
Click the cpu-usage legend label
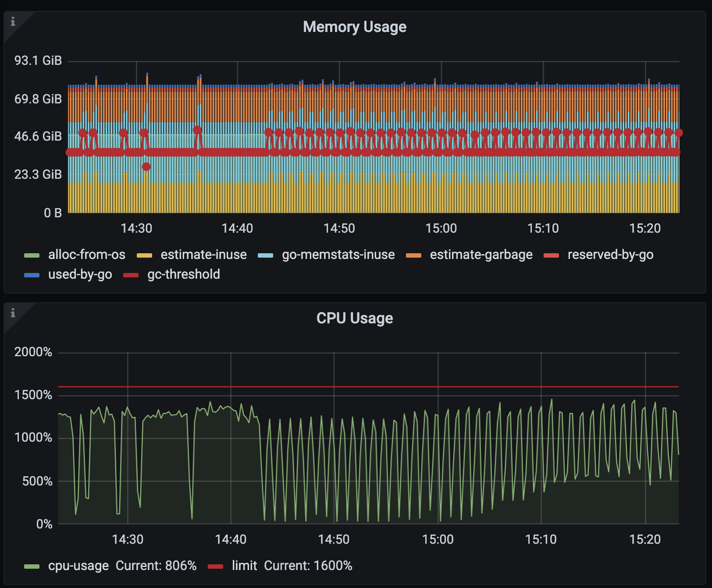(x=78, y=566)
